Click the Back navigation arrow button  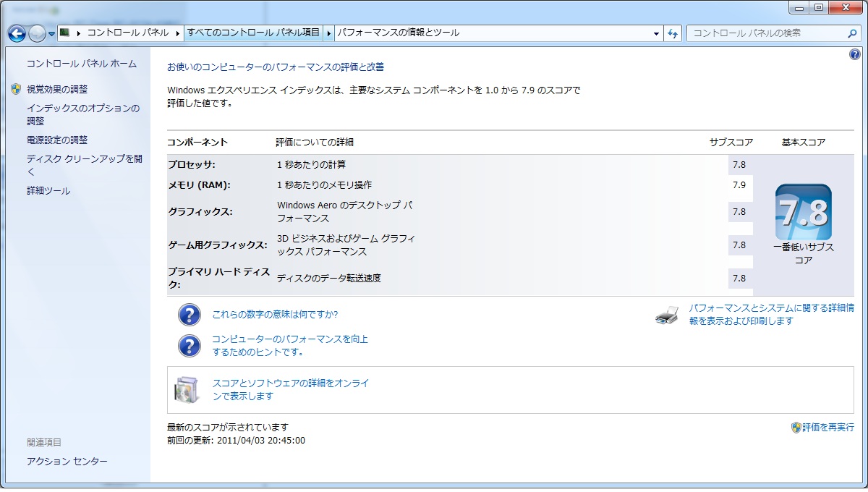point(17,33)
